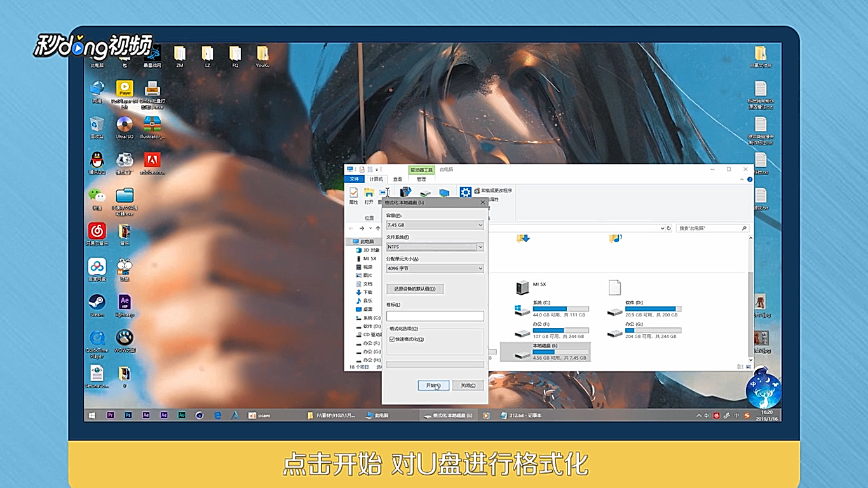Select the 办公 (F:) drive
868x488 pixels.
[x=552, y=331]
